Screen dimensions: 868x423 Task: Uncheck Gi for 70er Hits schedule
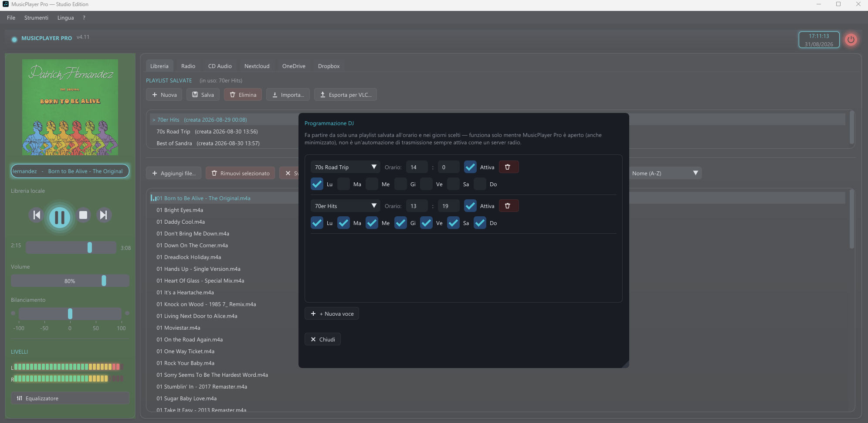400,223
